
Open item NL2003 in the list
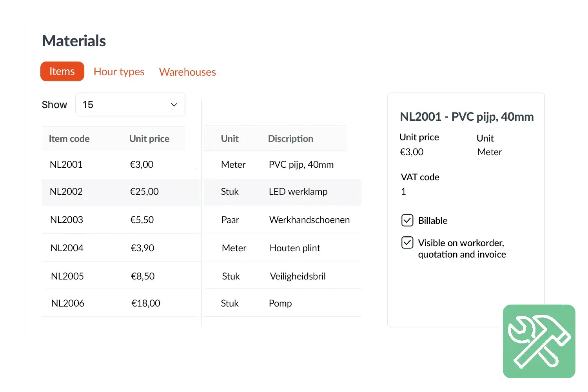pos(67,220)
